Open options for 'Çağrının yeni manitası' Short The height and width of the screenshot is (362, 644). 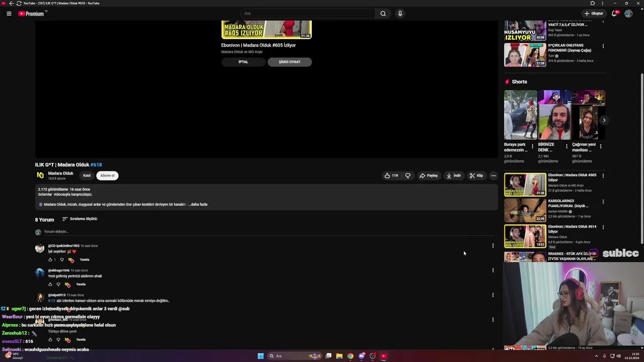(600, 146)
